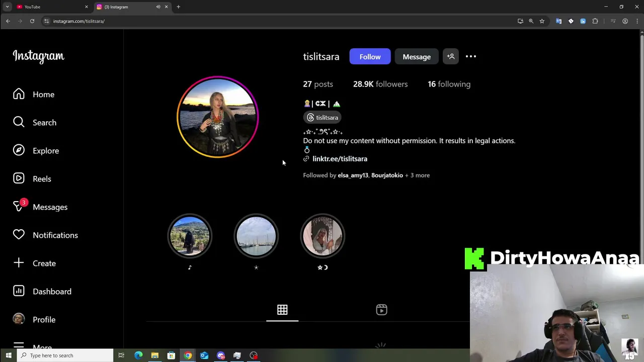The height and width of the screenshot is (362, 644).
Task: Click the Search magnifier icon in sidebar
Action: [x=19, y=123]
